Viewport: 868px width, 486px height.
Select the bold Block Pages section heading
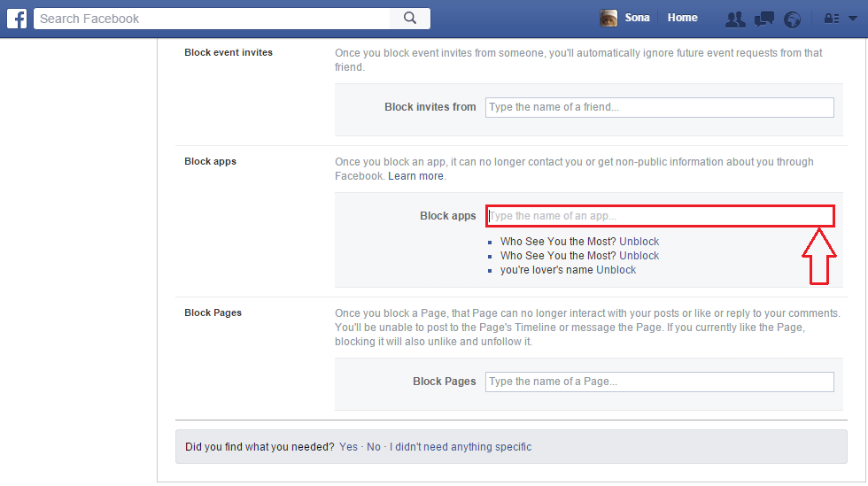213,312
